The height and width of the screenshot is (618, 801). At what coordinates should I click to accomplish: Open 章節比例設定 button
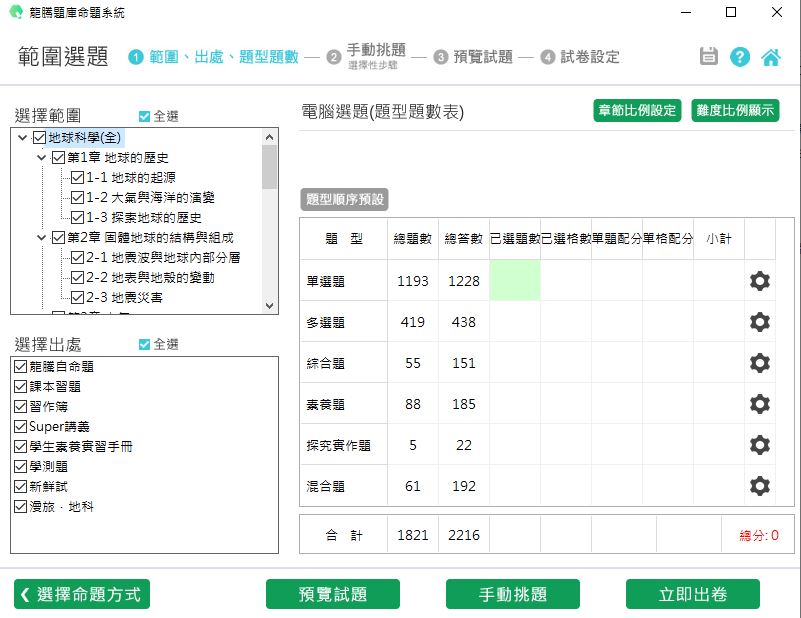pos(636,111)
